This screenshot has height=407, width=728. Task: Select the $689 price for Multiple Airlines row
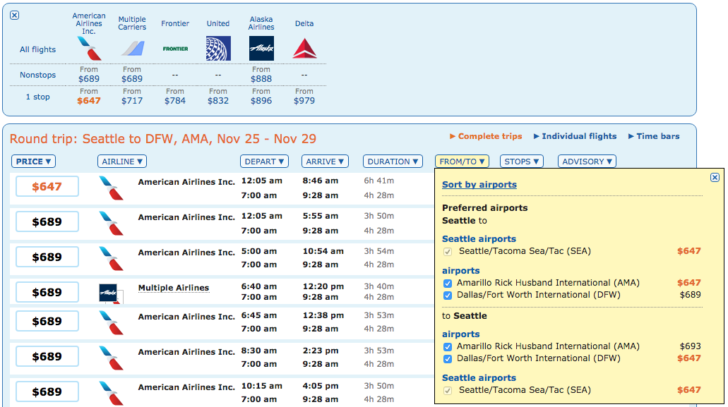pyautogui.click(x=47, y=292)
